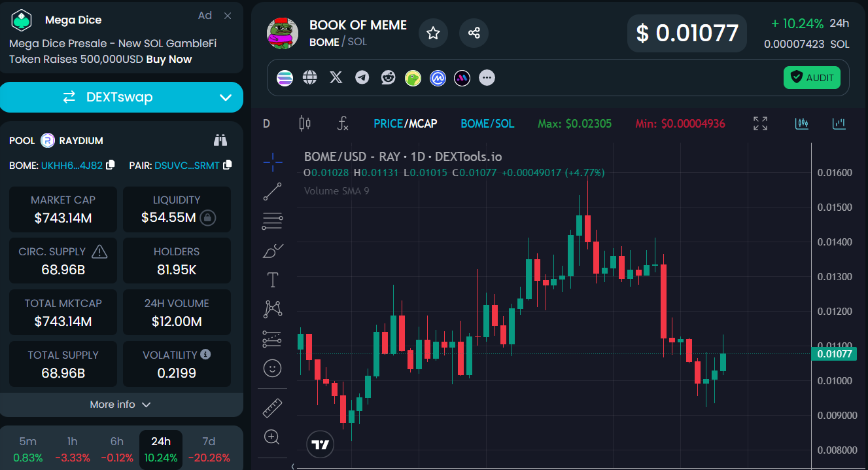The width and height of the screenshot is (868, 470).
Task: Show more social links ellipsis
Action: (487, 78)
